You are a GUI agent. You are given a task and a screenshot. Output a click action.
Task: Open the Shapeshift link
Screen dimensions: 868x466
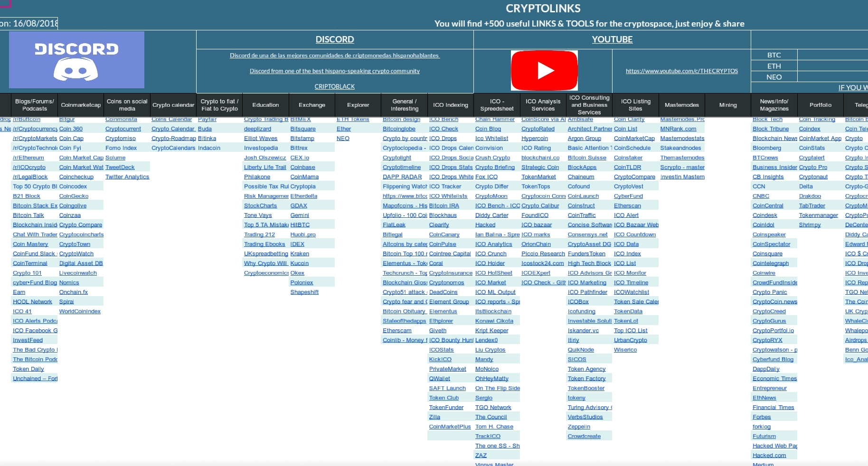[304, 292]
